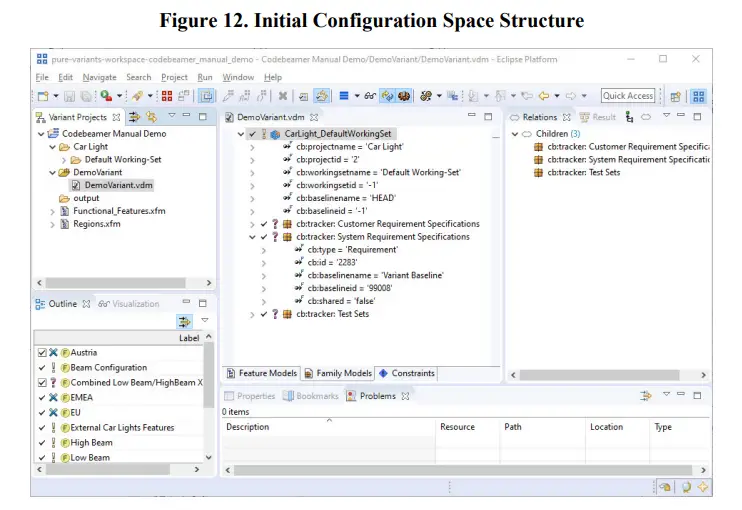Screen dimensions: 742x510
Task: Toggle the Austria feature checkbox
Action: [x=41, y=352]
